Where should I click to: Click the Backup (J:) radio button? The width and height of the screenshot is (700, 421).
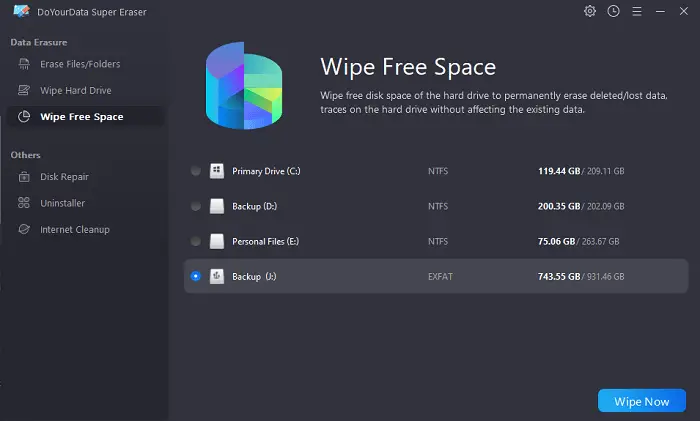(196, 276)
